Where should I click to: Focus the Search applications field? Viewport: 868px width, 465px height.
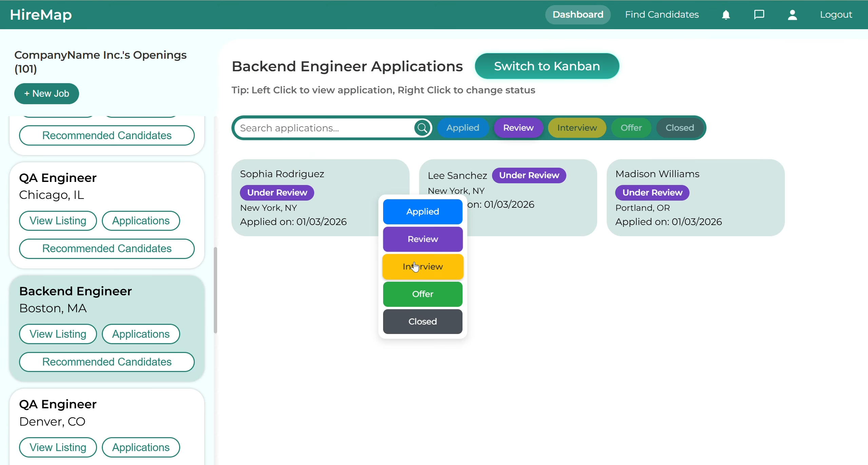pos(324,128)
